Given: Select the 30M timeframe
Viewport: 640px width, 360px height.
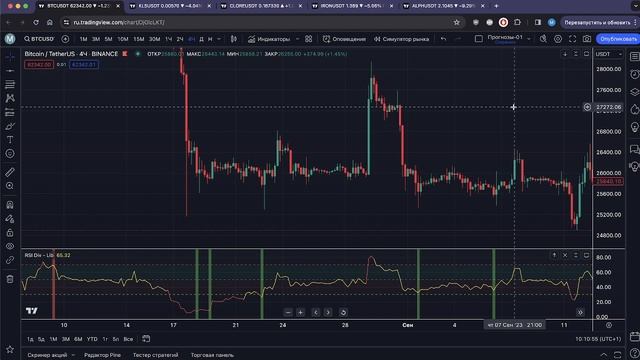Looking at the screenshot, I should (x=154, y=39).
